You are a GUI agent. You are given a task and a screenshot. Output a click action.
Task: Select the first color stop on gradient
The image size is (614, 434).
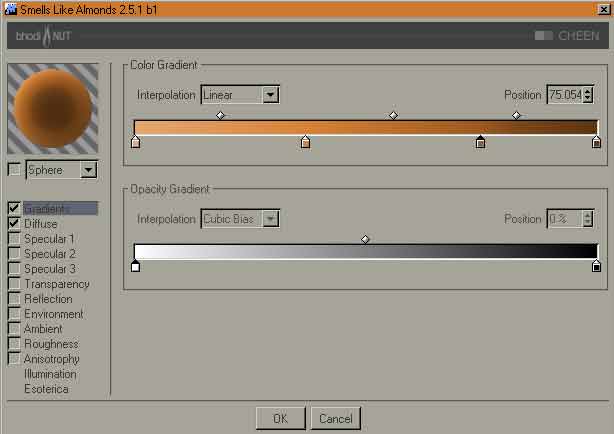[135, 142]
